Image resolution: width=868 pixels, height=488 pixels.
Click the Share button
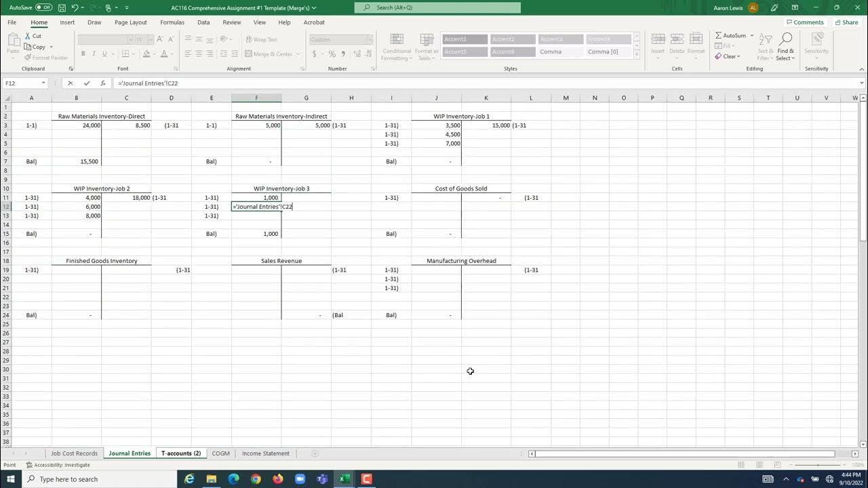click(x=846, y=22)
